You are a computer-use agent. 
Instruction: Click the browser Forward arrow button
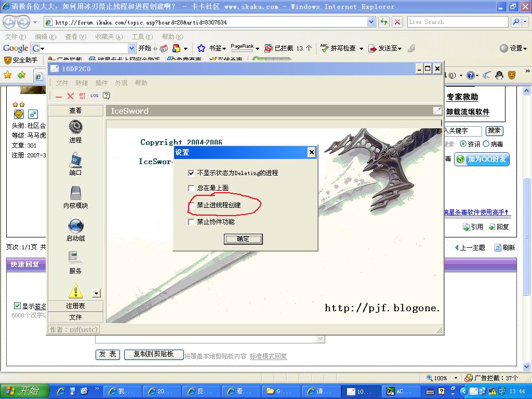23,22
